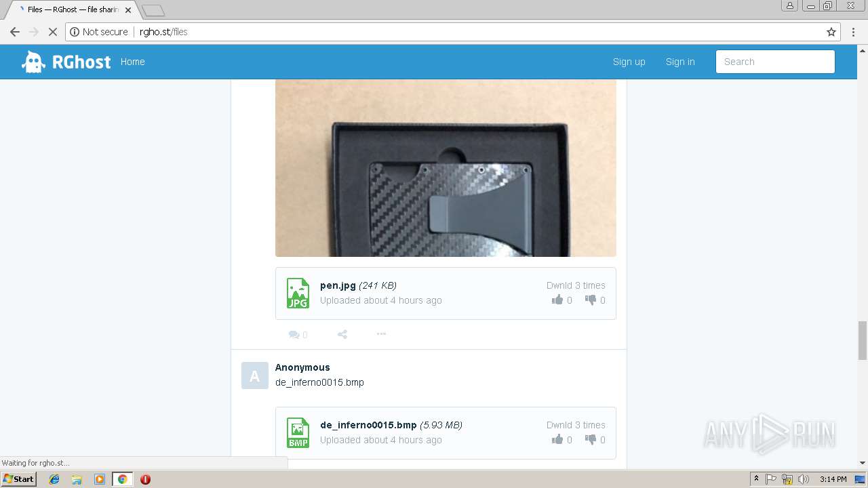868x488 pixels.
Task: Open pen.jpg file link
Action: point(338,285)
